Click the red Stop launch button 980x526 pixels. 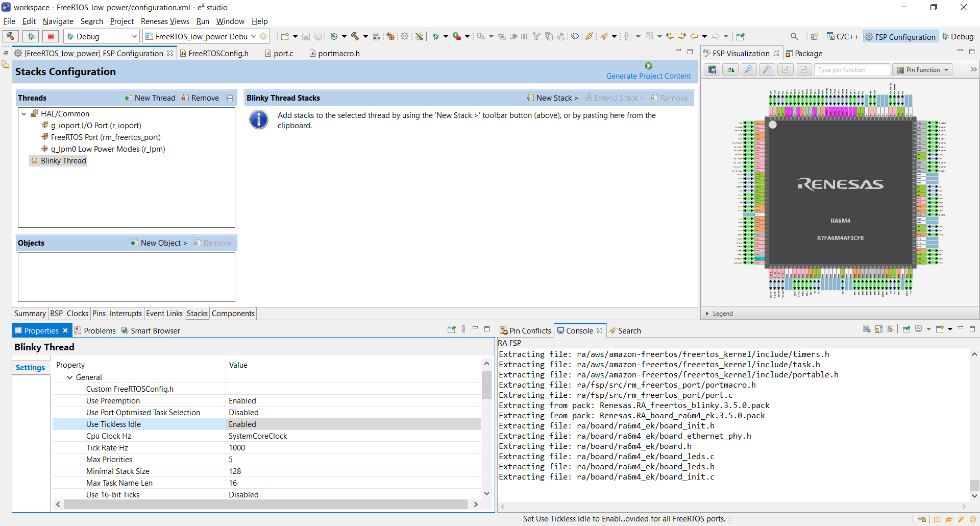pos(51,36)
